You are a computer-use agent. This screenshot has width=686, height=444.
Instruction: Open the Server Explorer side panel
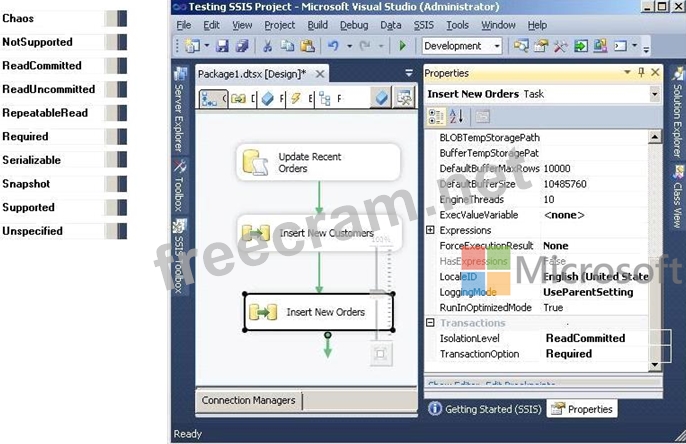pos(180,111)
